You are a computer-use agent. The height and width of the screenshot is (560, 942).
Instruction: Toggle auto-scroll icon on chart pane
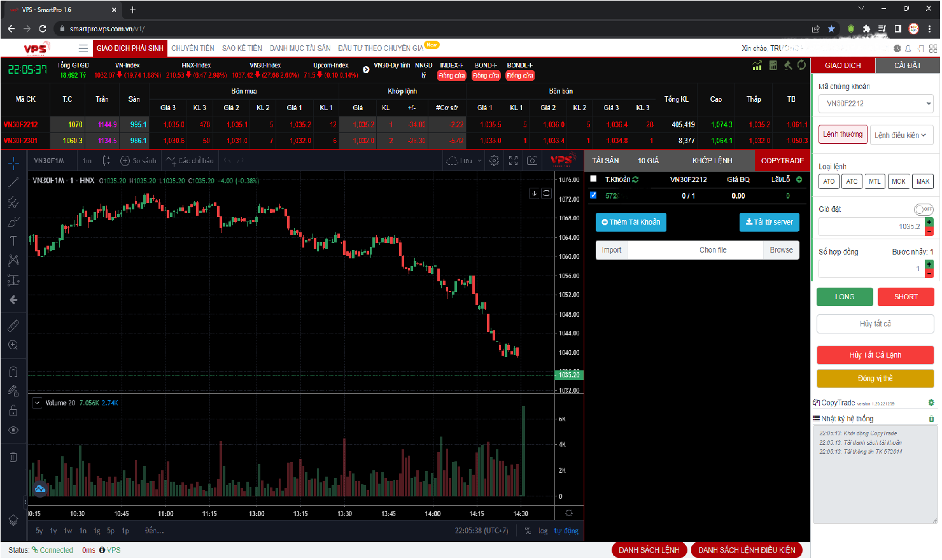pyautogui.click(x=546, y=193)
